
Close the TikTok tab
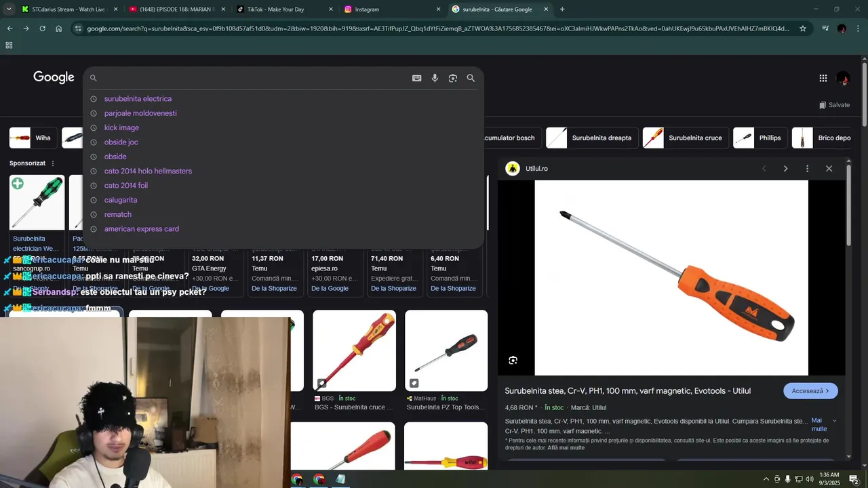331,9
